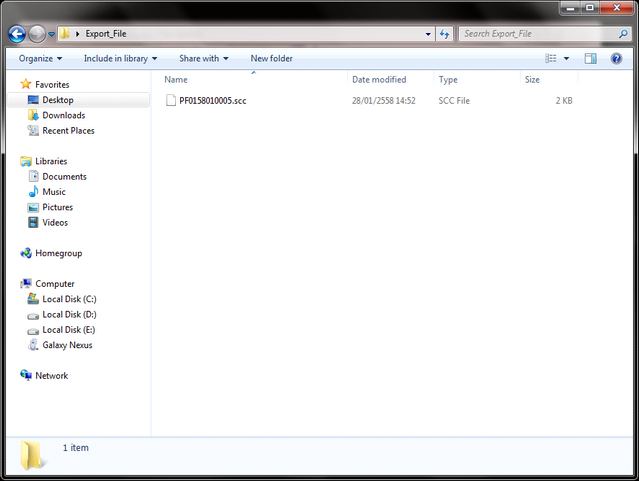639x481 pixels.
Task: Select Favorites in navigation pane
Action: pos(52,84)
